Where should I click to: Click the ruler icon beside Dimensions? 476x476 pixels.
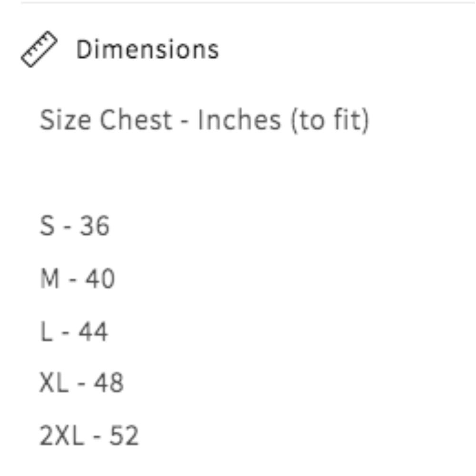(39, 50)
